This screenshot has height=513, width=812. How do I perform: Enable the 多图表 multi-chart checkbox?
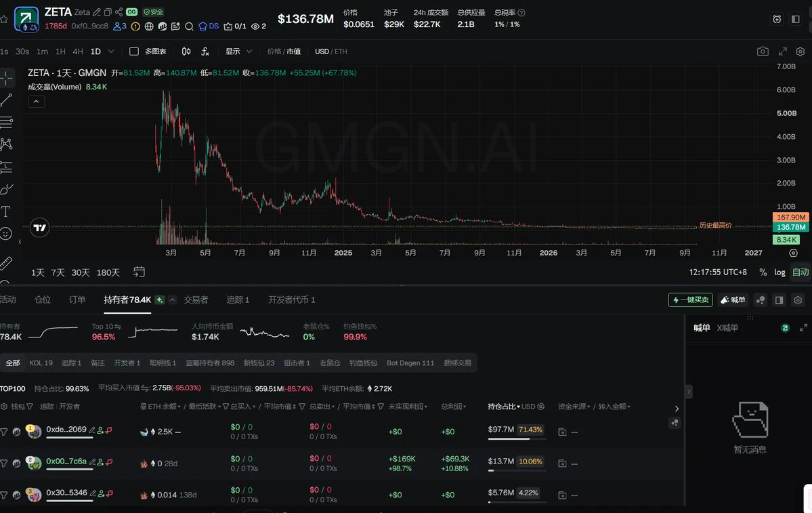[133, 52]
